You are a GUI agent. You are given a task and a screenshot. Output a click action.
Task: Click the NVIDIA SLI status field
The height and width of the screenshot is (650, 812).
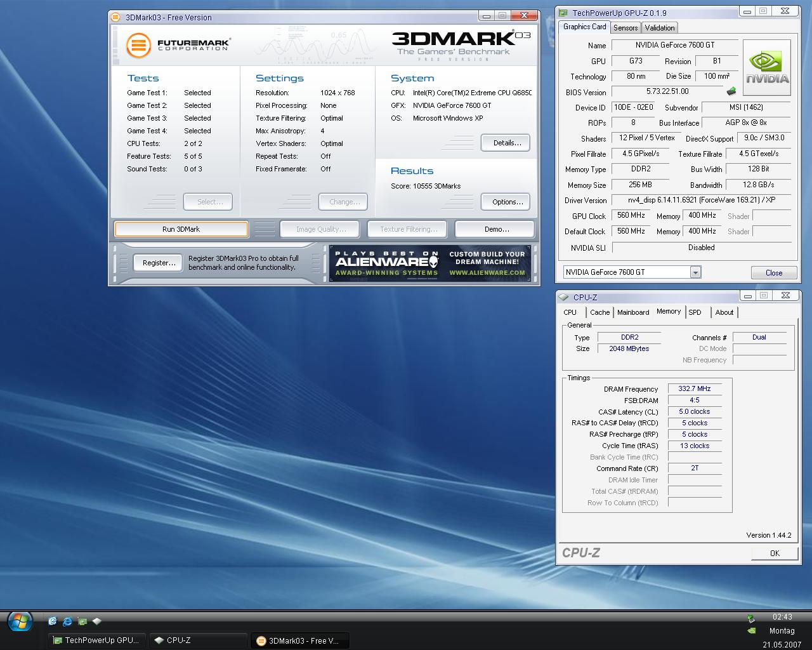click(701, 248)
